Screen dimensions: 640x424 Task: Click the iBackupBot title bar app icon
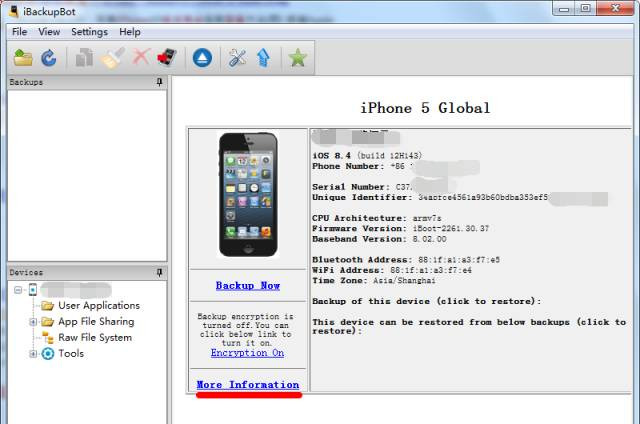click(x=14, y=11)
